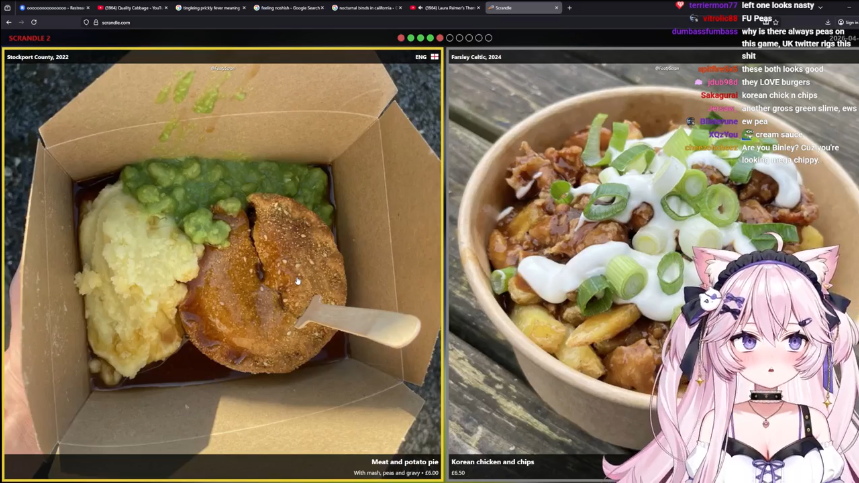The height and width of the screenshot is (483, 859).
Task: Switch to the 'nocturnal birds in california' tab
Action: pyautogui.click(x=367, y=8)
